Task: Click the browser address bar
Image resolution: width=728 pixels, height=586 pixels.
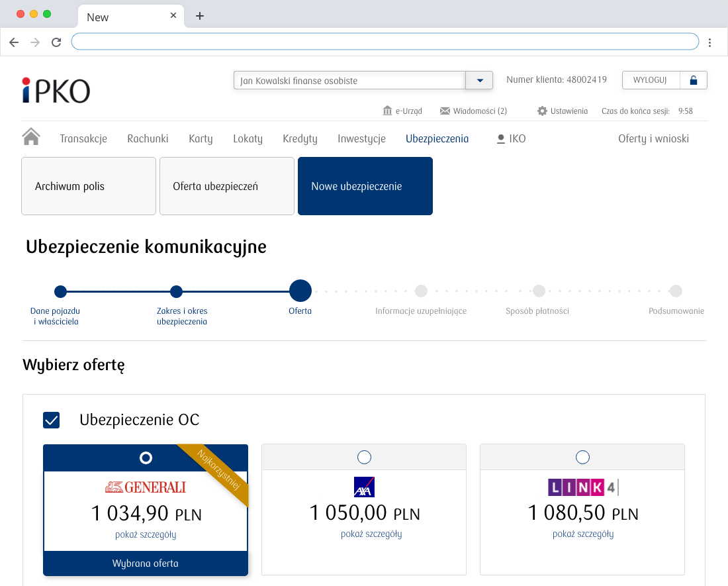Action: click(x=385, y=41)
